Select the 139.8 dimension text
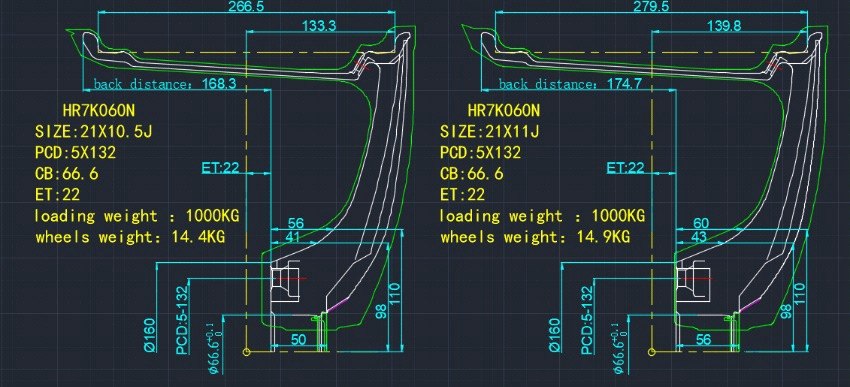Viewport: 850px width, 387px height. coord(725,25)
